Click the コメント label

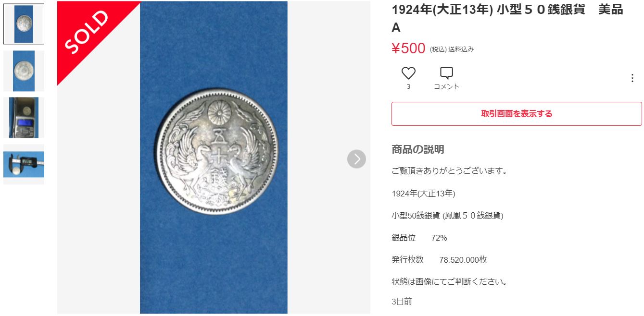click(x=446, y=87)
